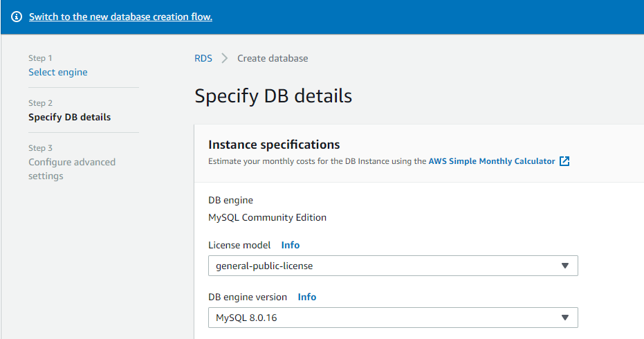Expand the License model dropdown
The height and width of the screenshot is (339, 644).
tap(393, 266)
